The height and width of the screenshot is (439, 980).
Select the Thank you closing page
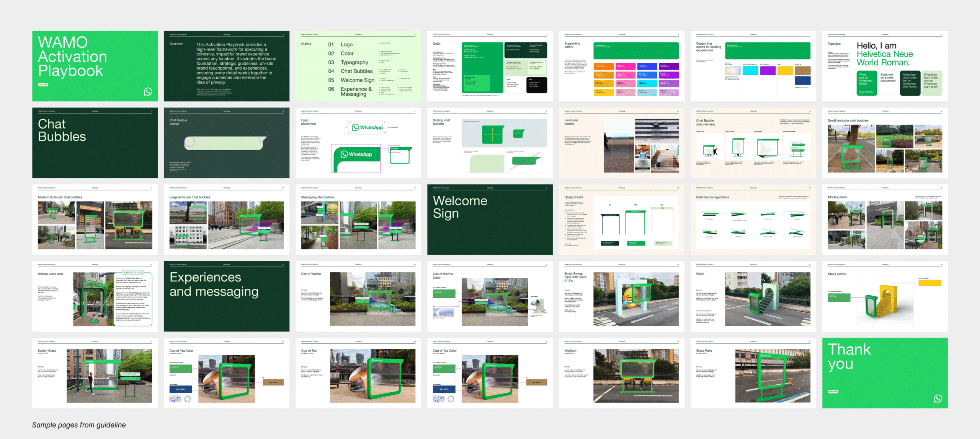885,373
